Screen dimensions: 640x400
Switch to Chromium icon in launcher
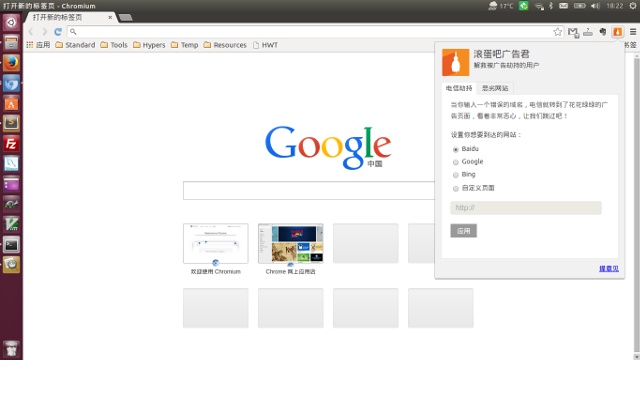pos(11,83)
